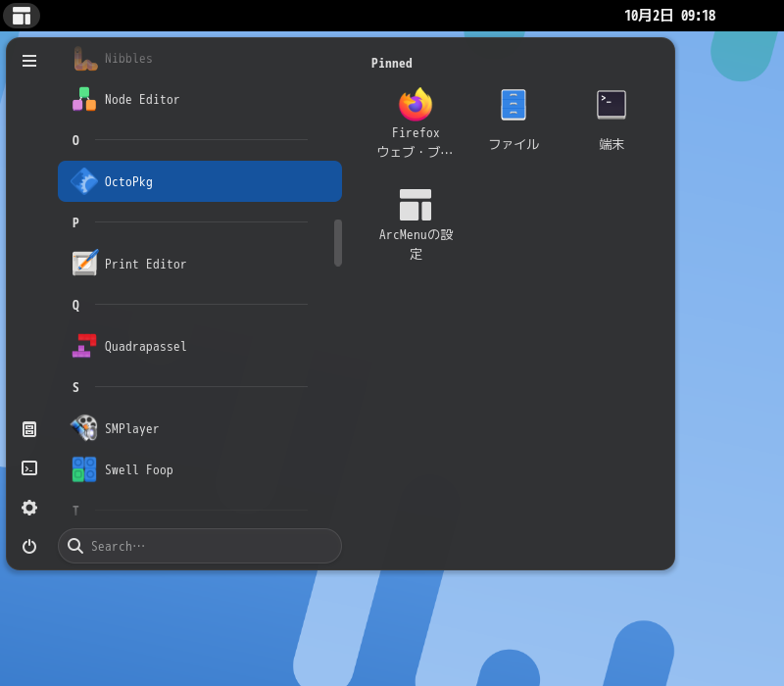
Task: Select the letter Q section header
Action: pos(75,305)
